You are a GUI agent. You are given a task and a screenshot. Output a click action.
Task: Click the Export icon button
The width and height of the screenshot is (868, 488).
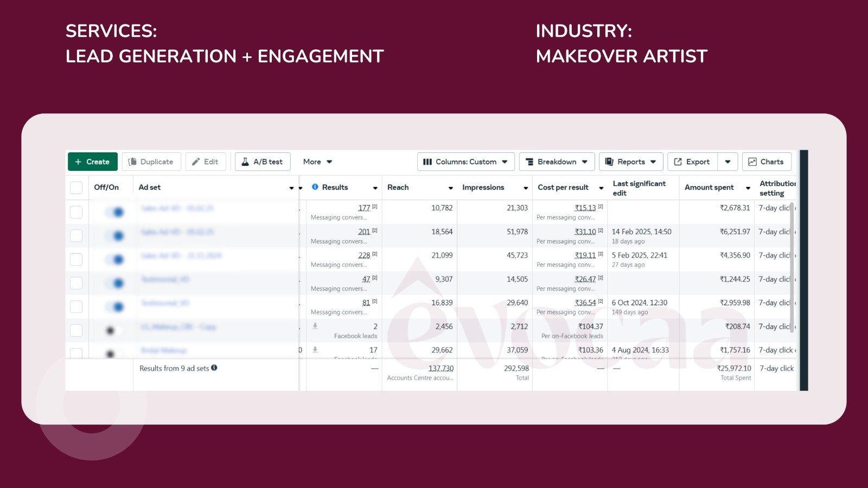pos(692,162)
